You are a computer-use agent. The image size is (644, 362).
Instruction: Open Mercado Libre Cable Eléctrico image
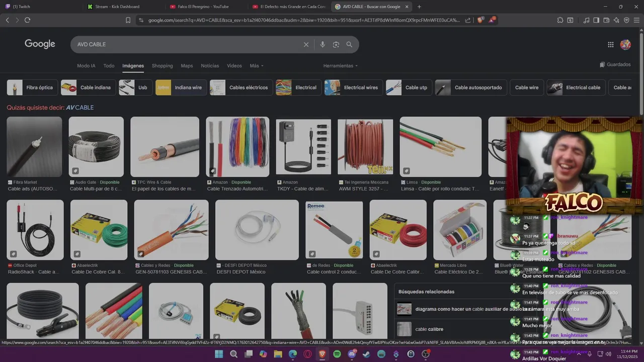pos(460,230)
